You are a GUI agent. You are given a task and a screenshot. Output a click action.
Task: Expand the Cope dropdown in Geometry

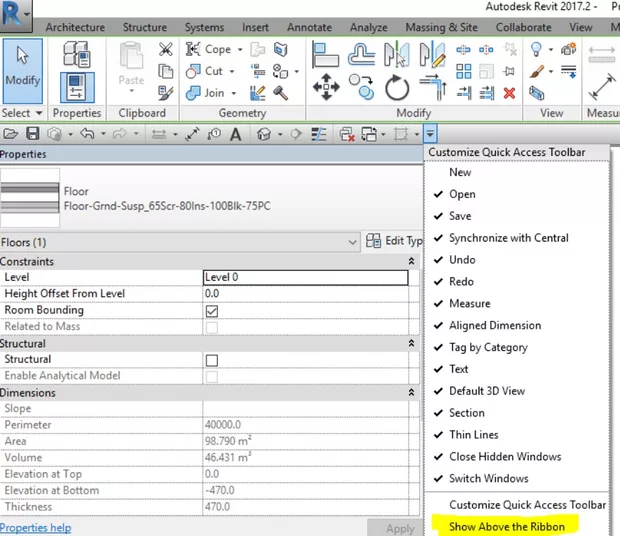pos(240,49)
